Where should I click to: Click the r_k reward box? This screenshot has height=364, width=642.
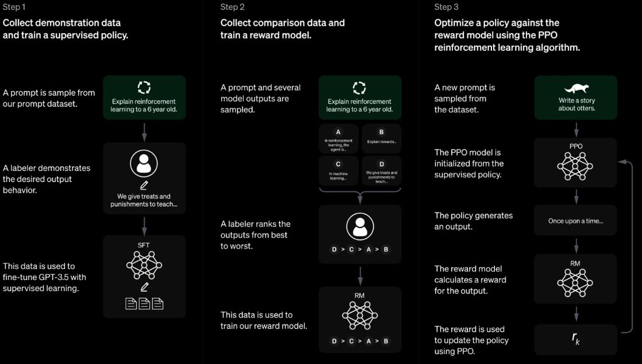pyautogui.click(x=575, y=339)
